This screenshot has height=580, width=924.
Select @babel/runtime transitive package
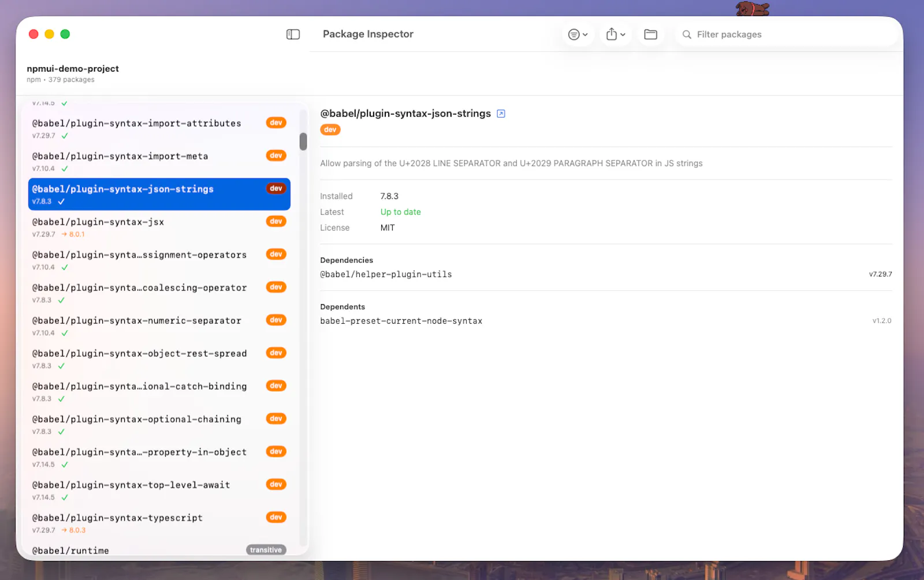[x=159, y=550]
